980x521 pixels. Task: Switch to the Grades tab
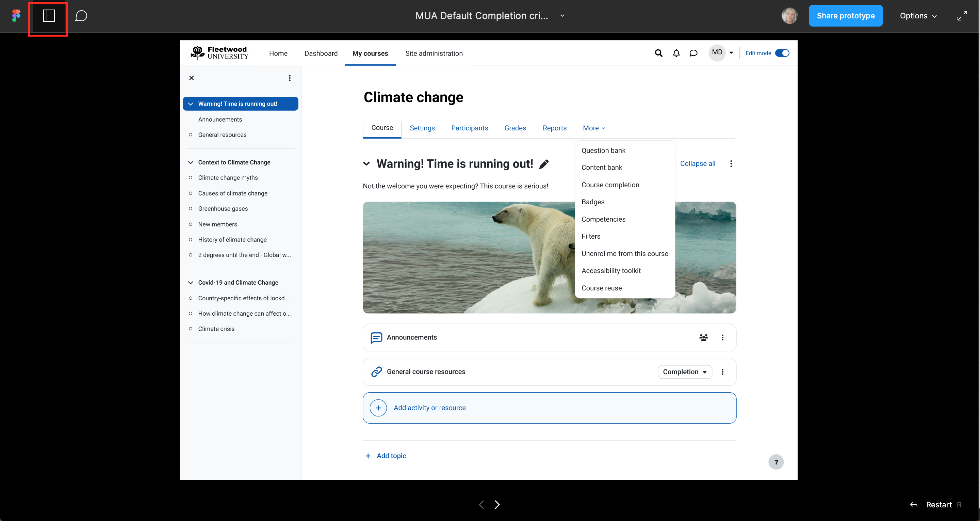pyautogui.click(x=515, y=128)
